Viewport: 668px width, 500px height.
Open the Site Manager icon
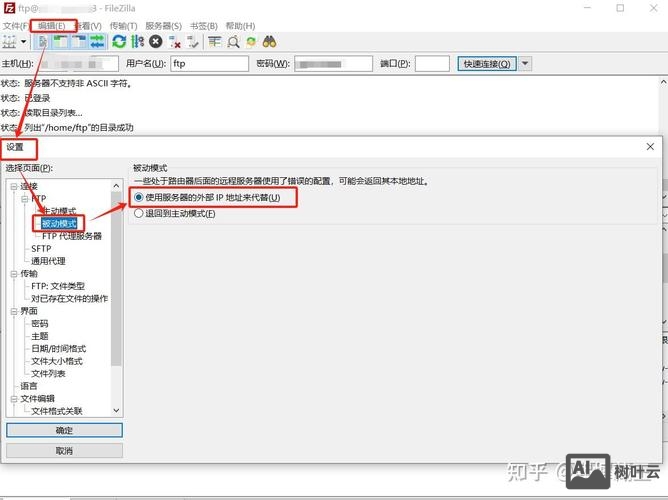pyautogui.click(x=9, y=42)
